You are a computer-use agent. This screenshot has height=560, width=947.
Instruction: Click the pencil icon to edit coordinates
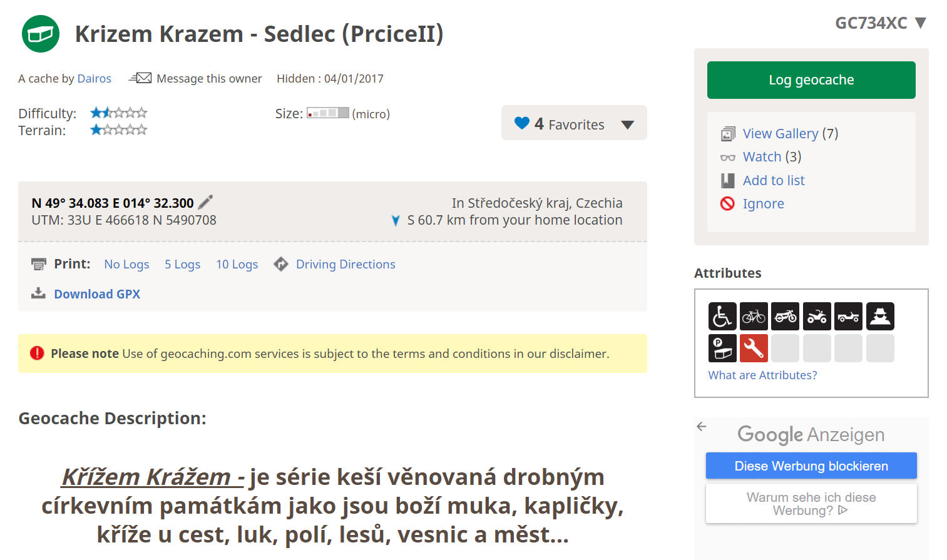tap(205, 202)
